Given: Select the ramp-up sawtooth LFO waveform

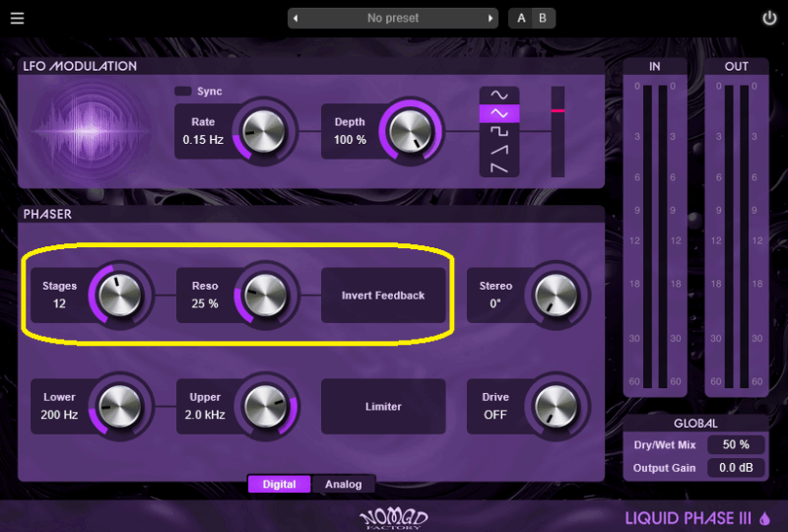Looking at the screenshot, I should [499, 150].
